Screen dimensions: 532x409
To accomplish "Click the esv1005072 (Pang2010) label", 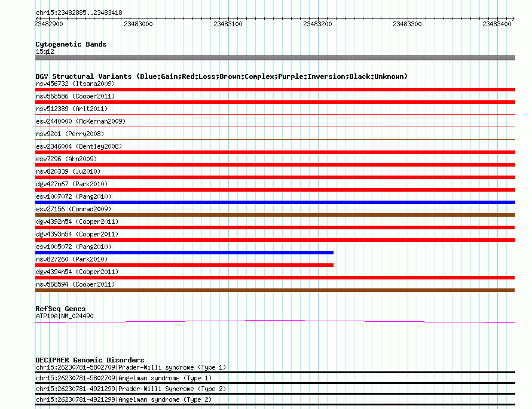I will point(74,247).
